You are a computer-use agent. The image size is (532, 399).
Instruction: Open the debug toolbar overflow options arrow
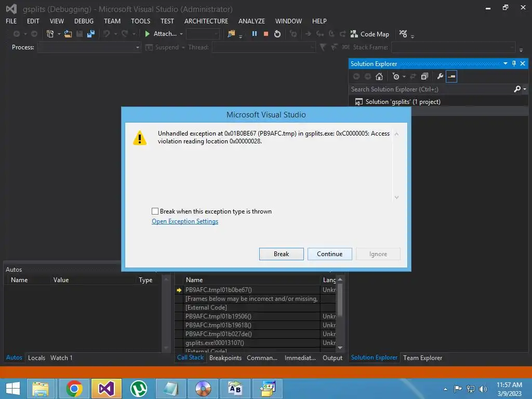(x=521, y=50)
